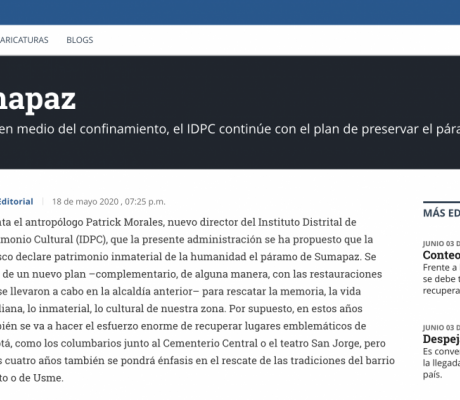Click the phrase 'páramo de Sumapaz' in paragraph
This screenshot has height=400, width=460.
[311, 257]
